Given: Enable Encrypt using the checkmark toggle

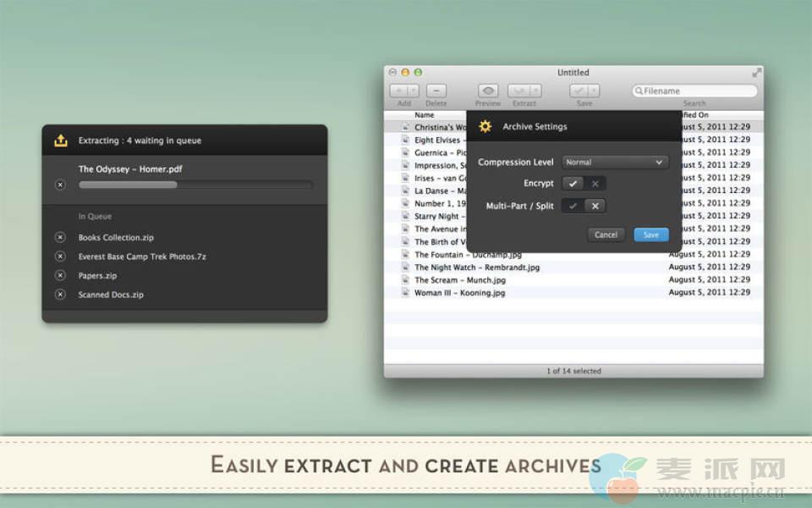Looking at the screenshot, I should coord(573,184).
